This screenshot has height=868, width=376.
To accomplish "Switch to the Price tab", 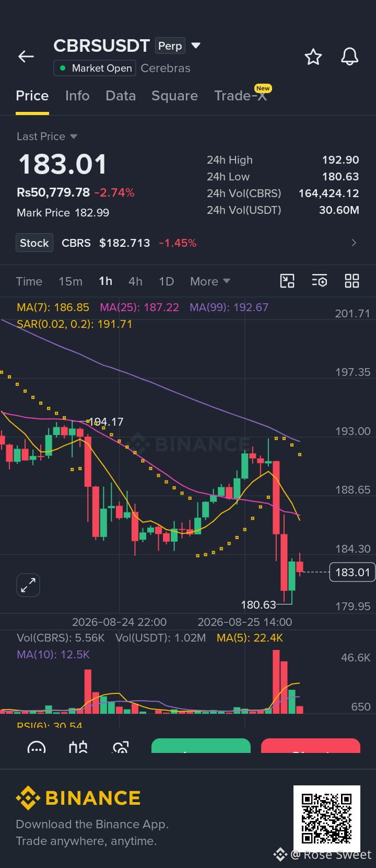I will point(32,96).
